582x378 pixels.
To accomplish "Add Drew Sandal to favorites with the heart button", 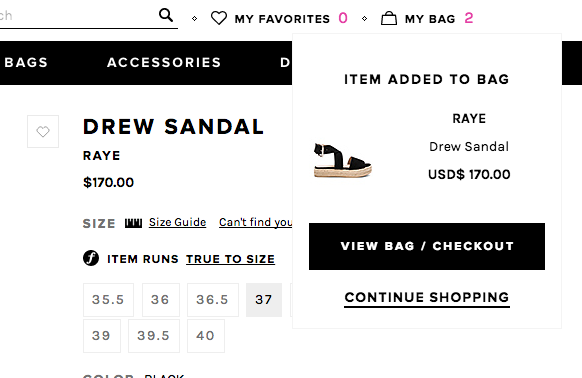I will pos(43,131).
